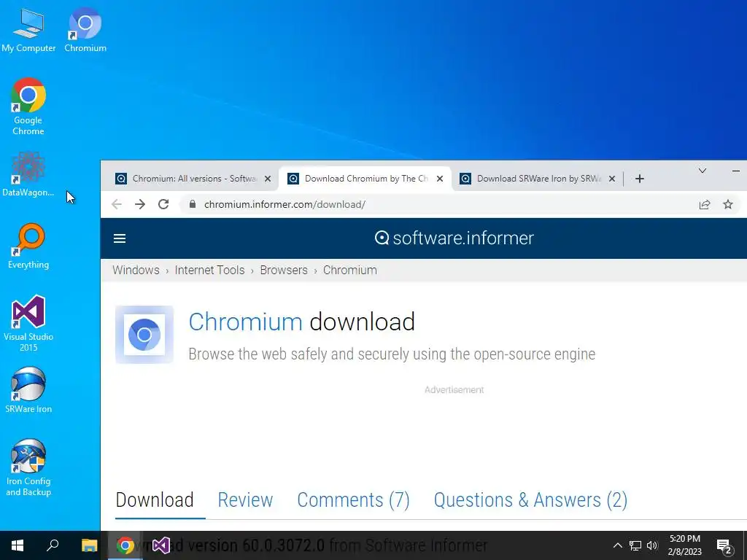Click the Chromium app thumbnail icon
This screenshot has height=560, width=747.
click(144, 334)
